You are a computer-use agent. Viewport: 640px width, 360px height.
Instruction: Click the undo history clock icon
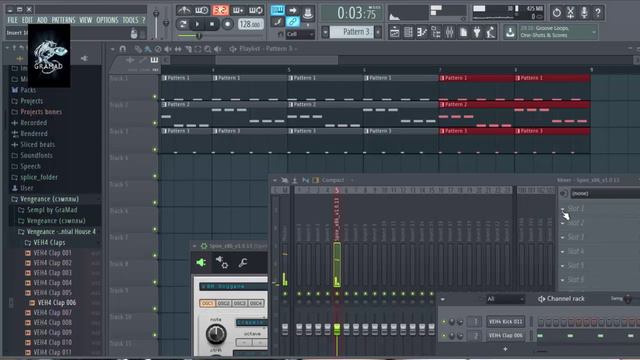click(557, 13)
